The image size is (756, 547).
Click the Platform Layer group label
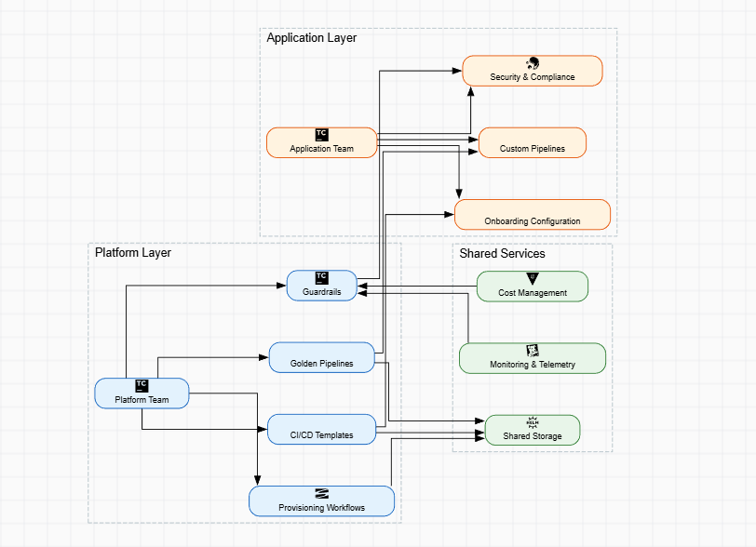tap(131, 252)
